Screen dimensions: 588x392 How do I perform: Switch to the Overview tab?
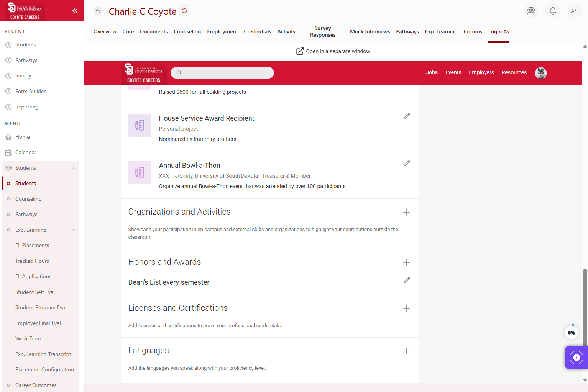(105, 31)
